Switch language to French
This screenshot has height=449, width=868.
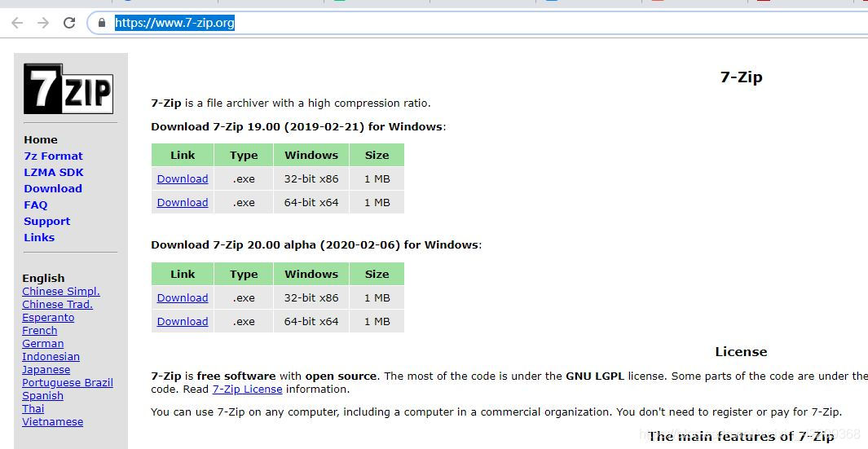pos(39,331)
